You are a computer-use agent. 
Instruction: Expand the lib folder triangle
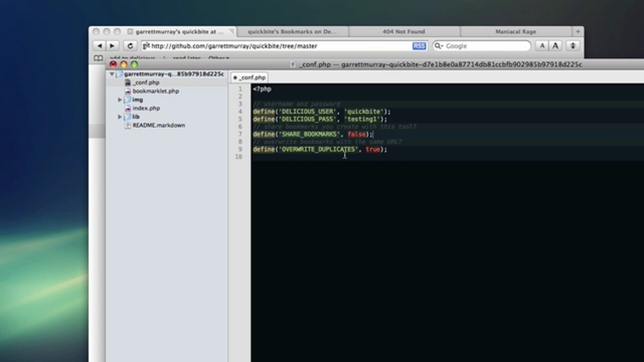(120, 117)
